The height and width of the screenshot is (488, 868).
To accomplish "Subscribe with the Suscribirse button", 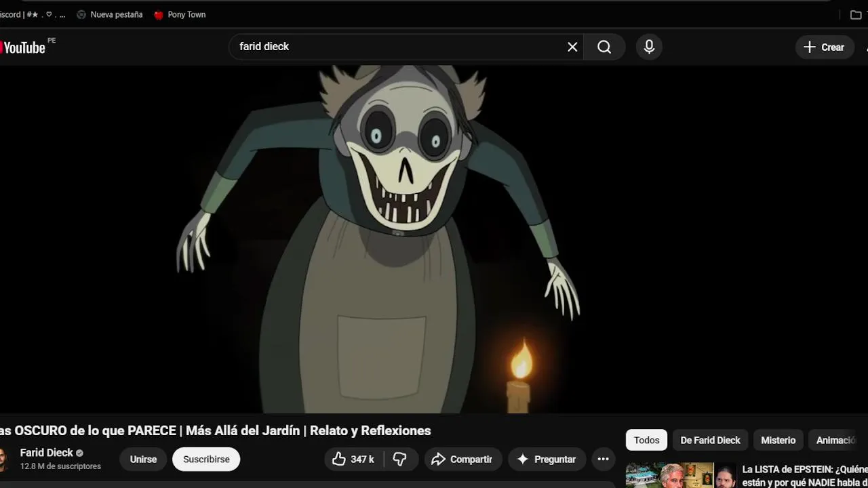I will click(x=206, y=459).
